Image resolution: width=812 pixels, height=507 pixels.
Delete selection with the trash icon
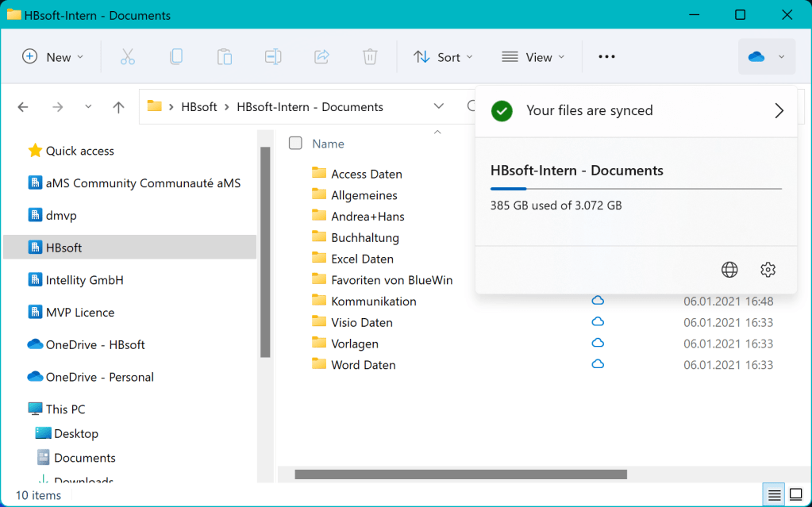[x=369, y=56]
